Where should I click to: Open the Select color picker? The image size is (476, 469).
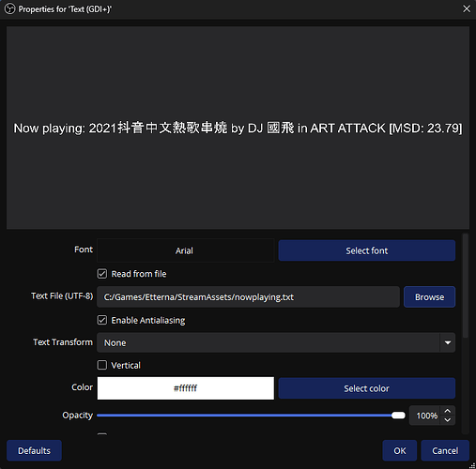367,388
